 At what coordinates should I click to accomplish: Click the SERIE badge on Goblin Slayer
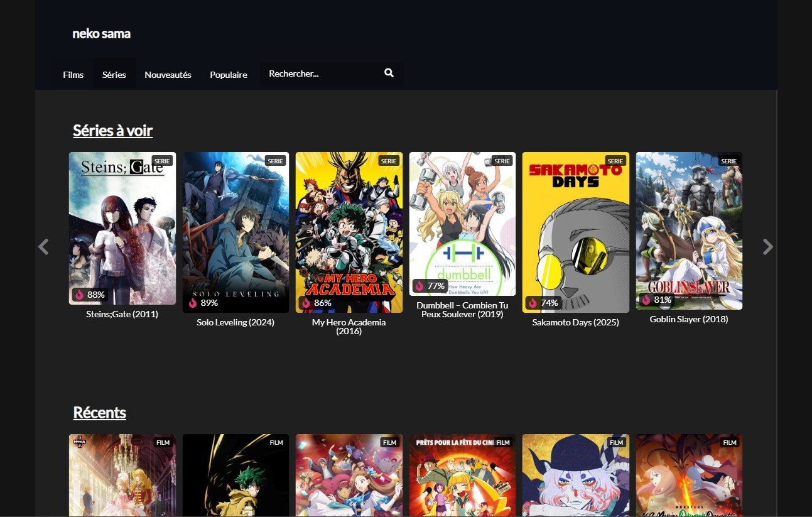pos(728,161)
